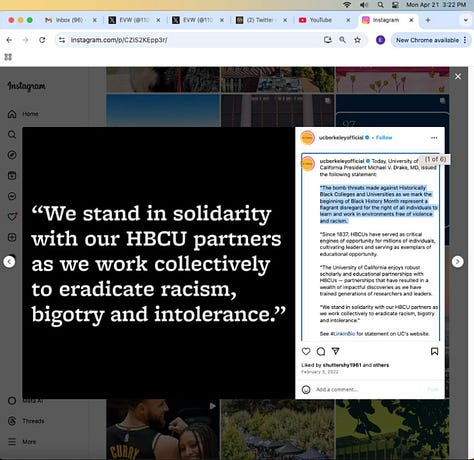
Task: Open macOS Spotlight search
Action: (x=380, y=5)
